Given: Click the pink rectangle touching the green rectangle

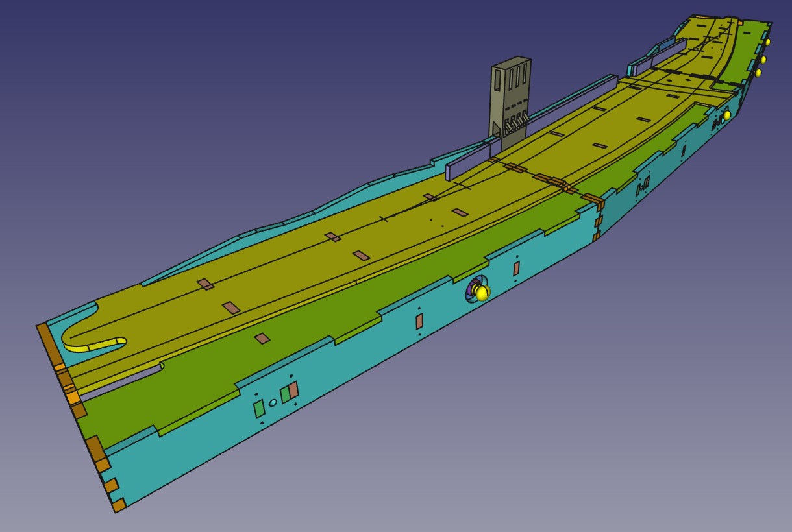Looking at the screenshot, I should pyautogui.click(x=294, y=390).
